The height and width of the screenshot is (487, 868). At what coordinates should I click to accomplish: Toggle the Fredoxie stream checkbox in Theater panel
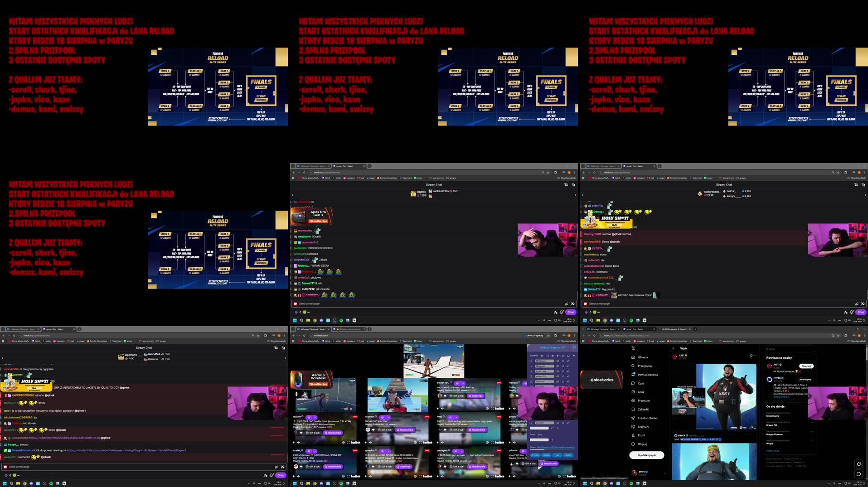click(531, 381)
